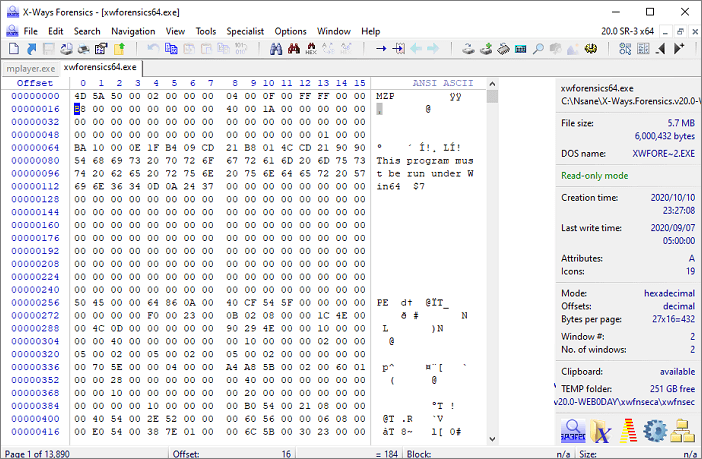Click the Open File blue arrow icon
The height and width of the screenshot is (459, 702).
pyautogui.click(x=29, y=48)
